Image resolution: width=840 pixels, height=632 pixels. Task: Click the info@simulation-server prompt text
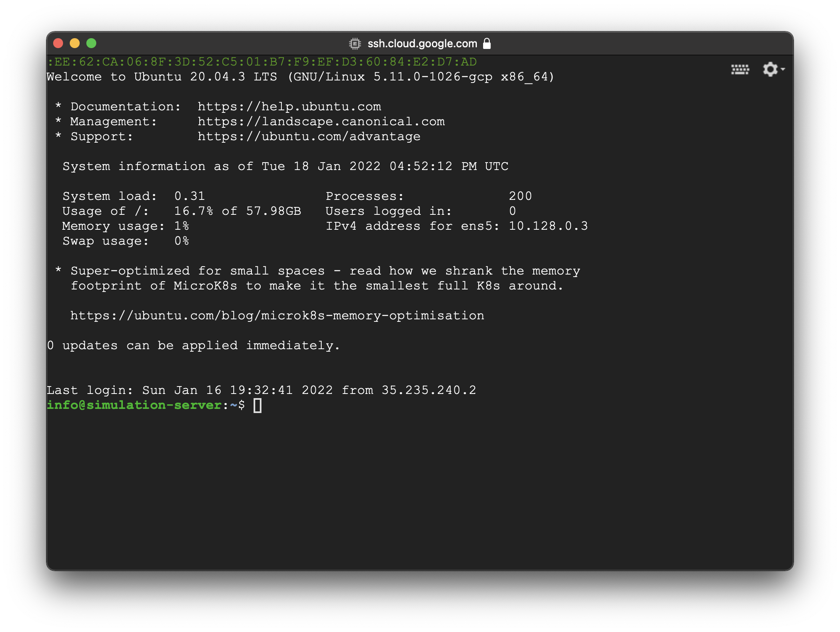coord(134,405)
